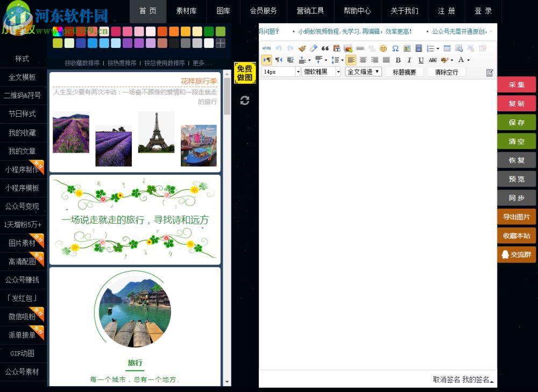Switch to the 素材库 tab
This screenshot has height=392, width=538.
(186, 11)
